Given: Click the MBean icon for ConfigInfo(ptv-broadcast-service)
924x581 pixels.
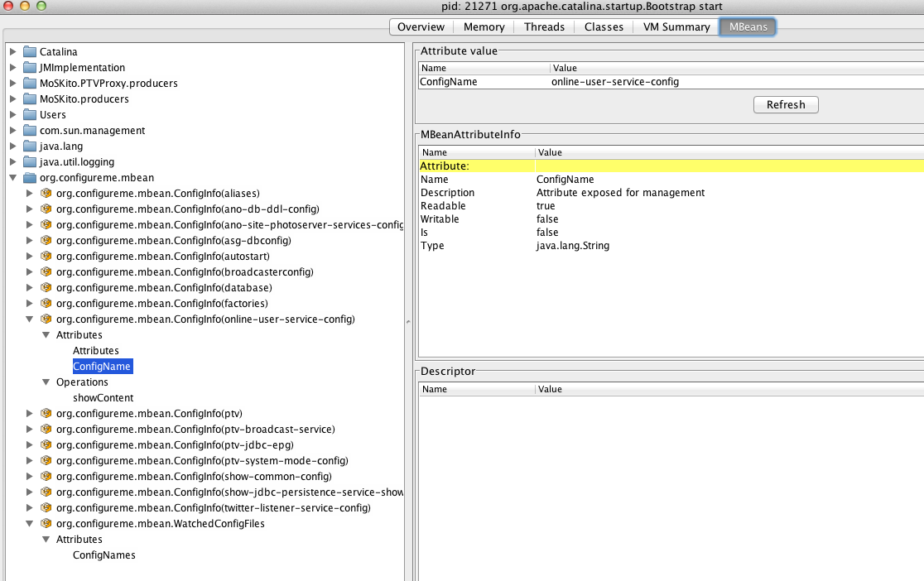Looking at the screenshot, I should (x=46, y=429).
